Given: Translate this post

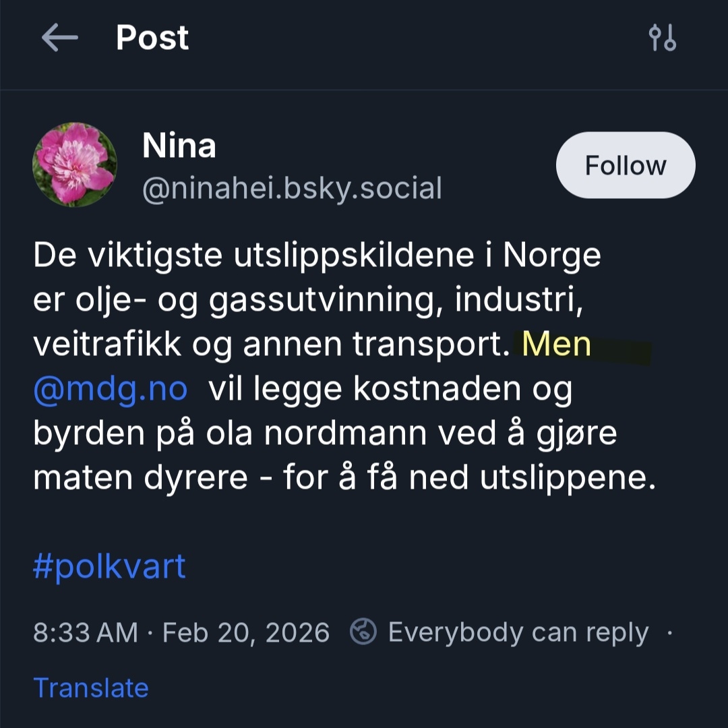Looking at the screenshot, I should (x=91, y=688).
